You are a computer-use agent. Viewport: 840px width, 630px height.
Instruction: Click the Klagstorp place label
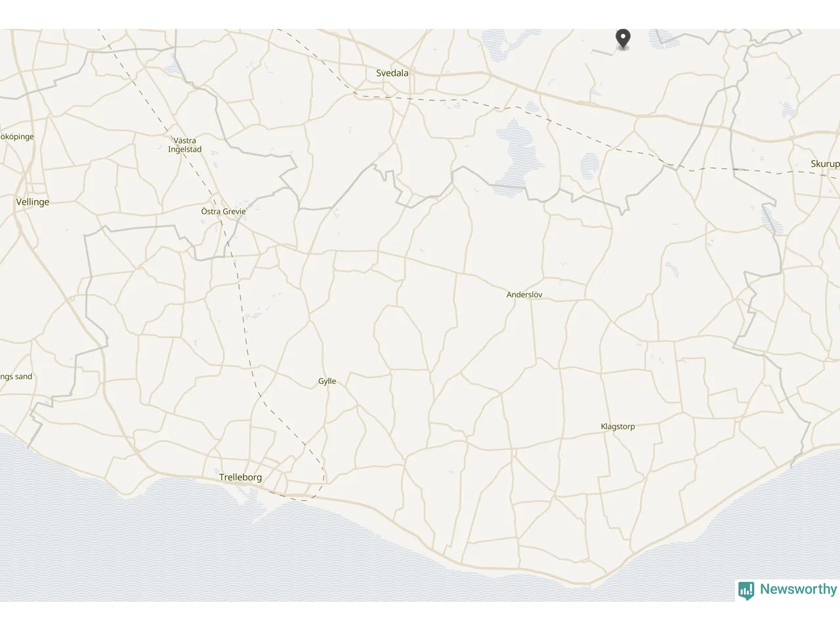tap(618, 427)
